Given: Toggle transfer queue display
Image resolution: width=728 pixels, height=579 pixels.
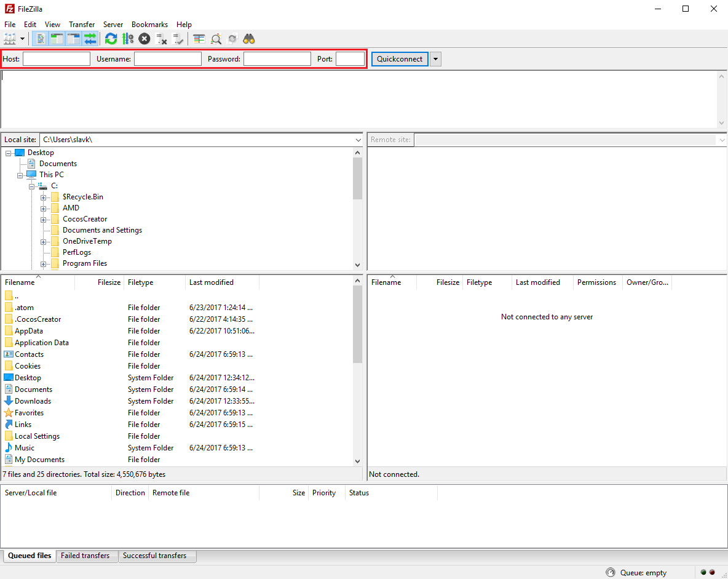Looking at the screenshot, I should click(90, 39).
